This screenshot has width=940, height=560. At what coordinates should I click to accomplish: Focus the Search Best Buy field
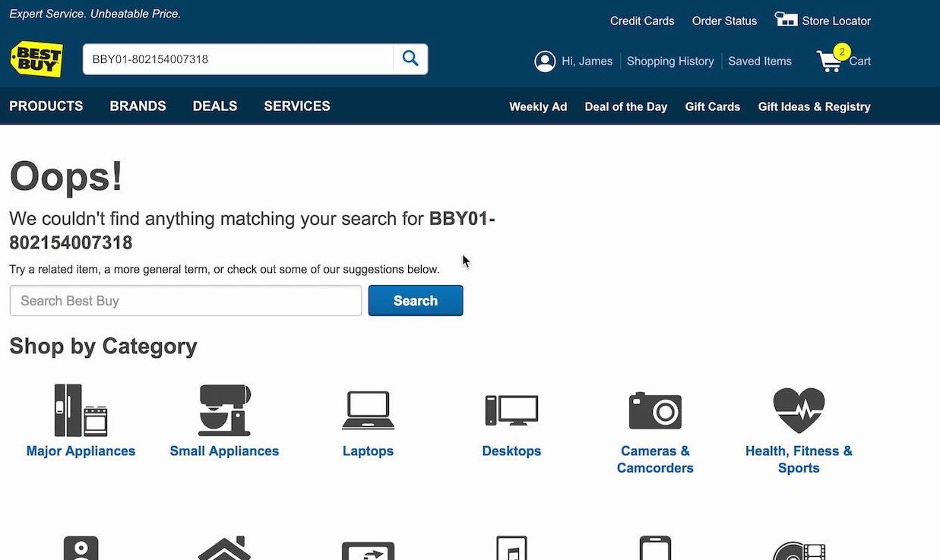[185, 301]
